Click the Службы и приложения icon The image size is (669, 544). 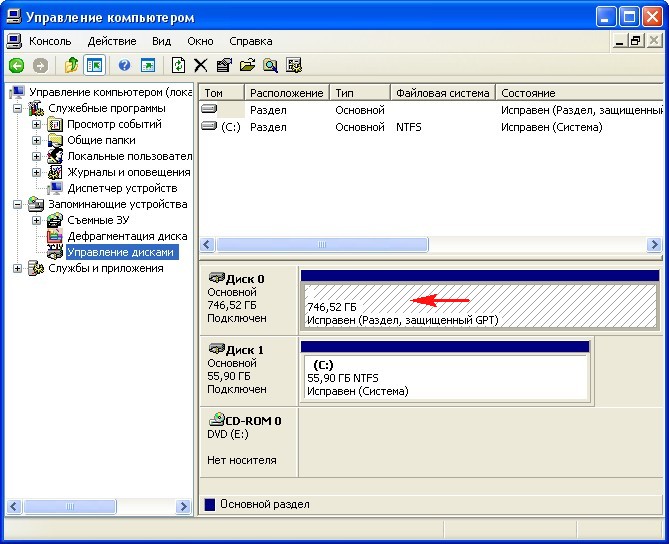point(36,268)
